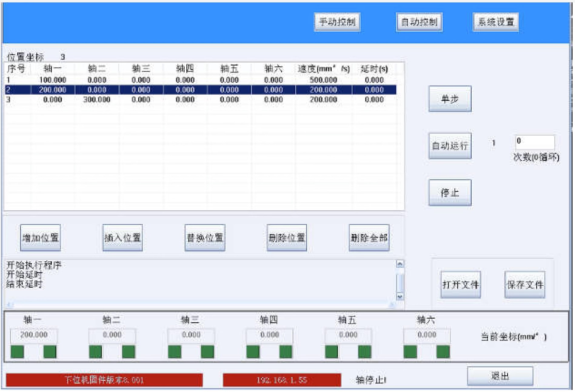Click log line 结束延时
575x392 pixels.
point(25,284)
